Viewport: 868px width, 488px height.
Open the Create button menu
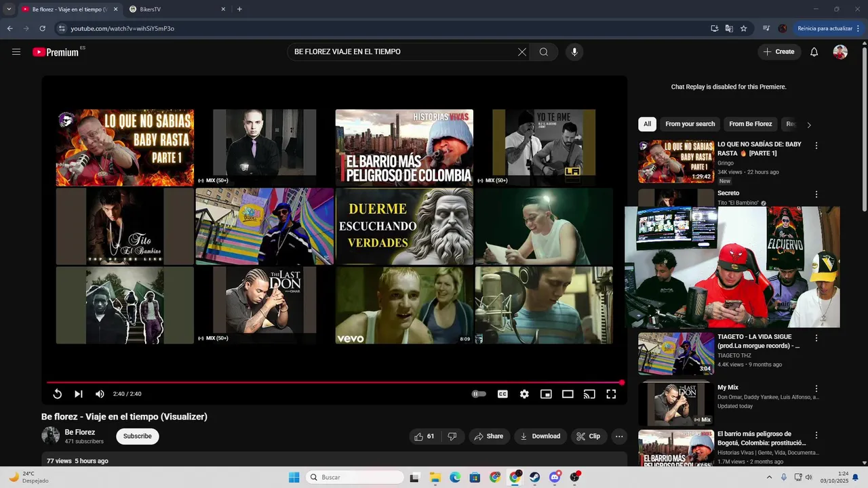click(x=779, y=52)
